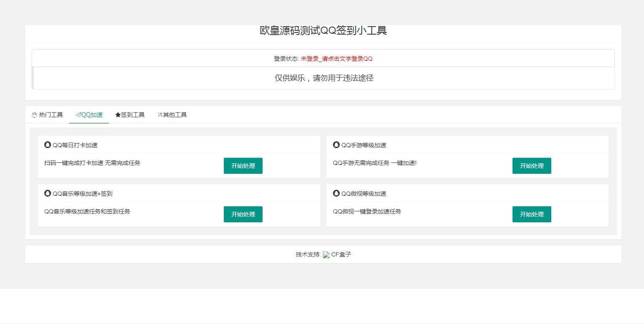This screenshot has width=644, height=324.
Task: Click the star icon beside 签到工具
Action: [x=118, y=115]
